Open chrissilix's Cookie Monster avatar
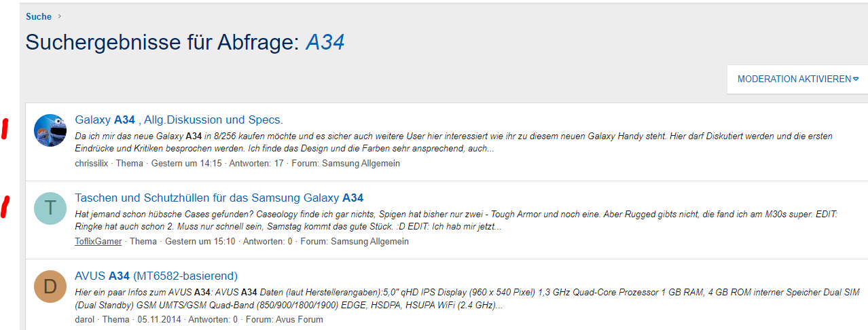This screenshot has width=868, height=330. [50, 130]
